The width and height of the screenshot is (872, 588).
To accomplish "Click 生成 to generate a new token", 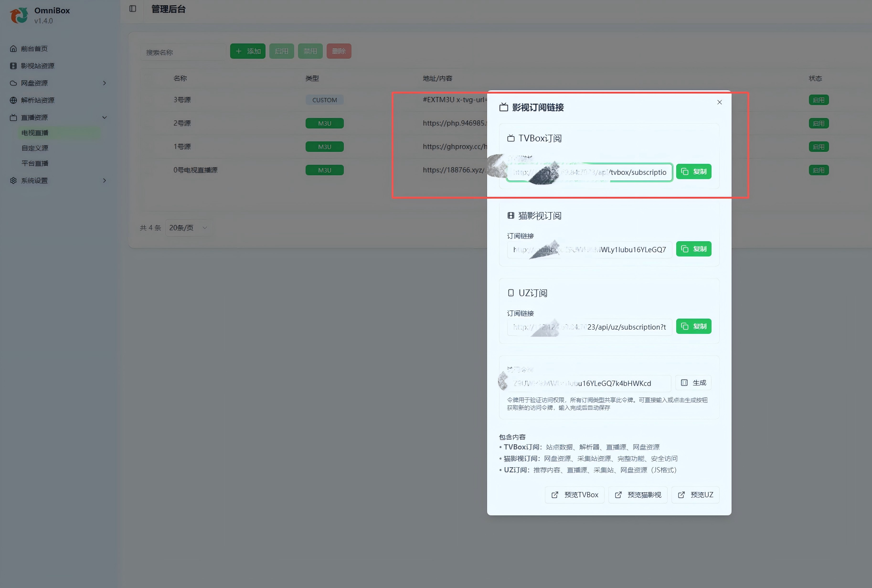I will 693,383.
